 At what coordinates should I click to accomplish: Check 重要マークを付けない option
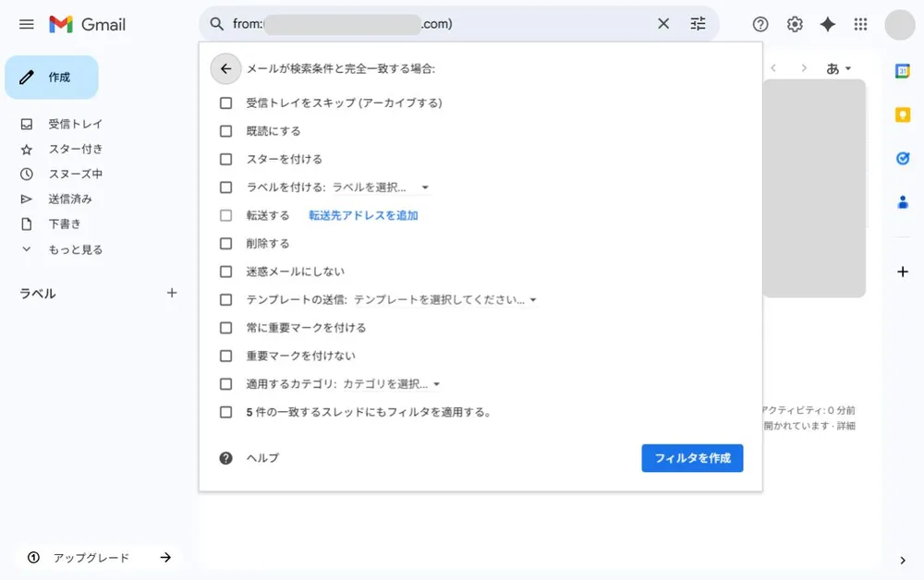[x=225, y=356]
